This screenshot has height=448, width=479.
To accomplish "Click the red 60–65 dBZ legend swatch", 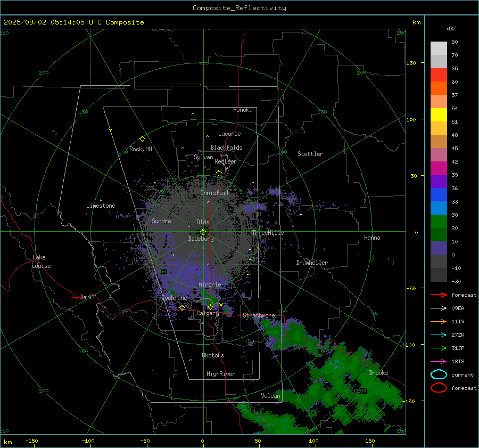I will click(x=439, y=75).
